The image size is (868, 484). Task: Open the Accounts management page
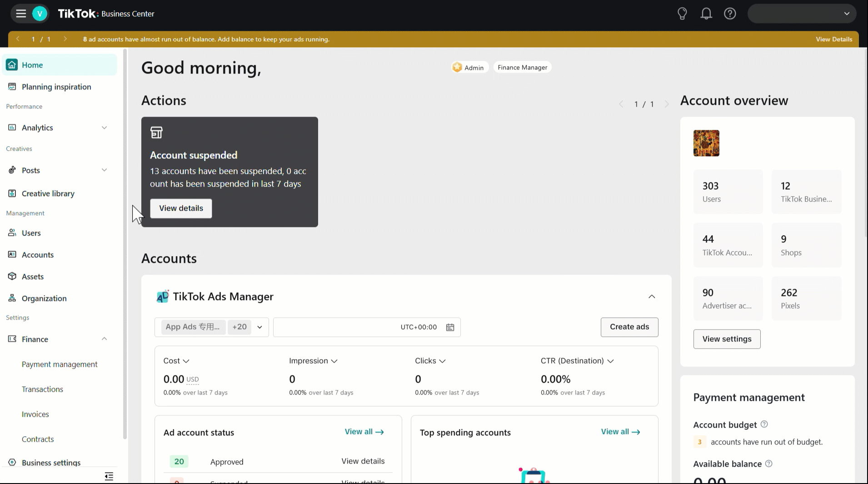(x=38, y=254)
